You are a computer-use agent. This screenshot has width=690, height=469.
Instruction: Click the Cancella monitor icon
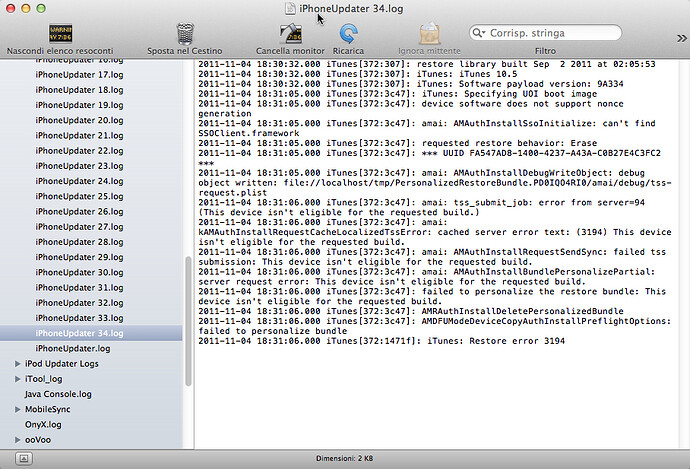(x=290, y=33)
